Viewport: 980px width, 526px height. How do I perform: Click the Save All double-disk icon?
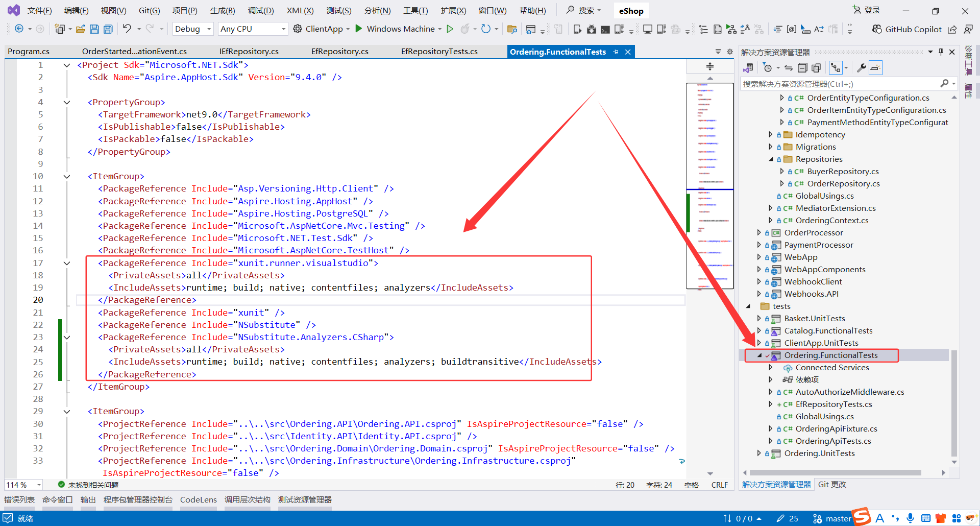coord(108,29)
